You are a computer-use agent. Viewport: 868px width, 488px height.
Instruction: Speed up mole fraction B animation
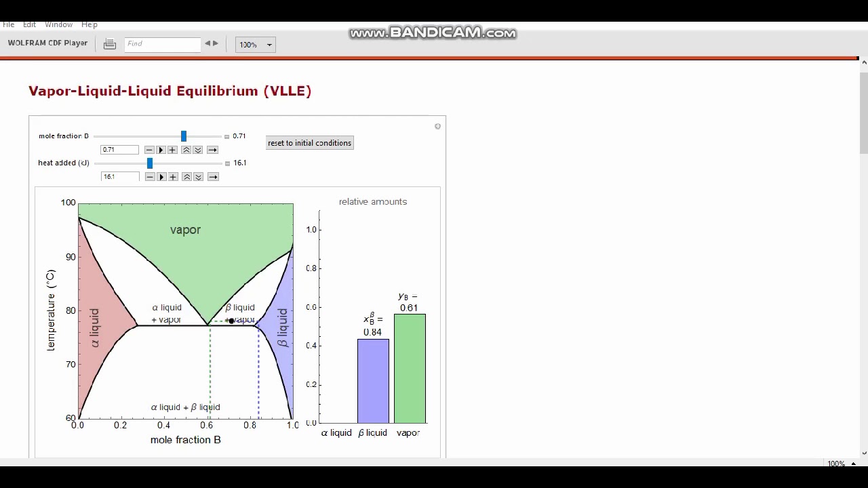(x=186, y=150)
